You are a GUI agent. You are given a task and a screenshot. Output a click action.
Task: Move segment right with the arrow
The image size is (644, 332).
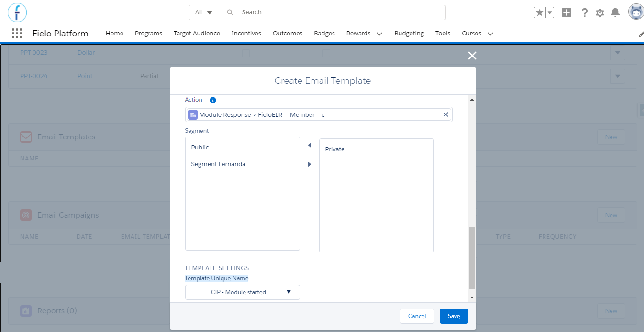click(309, 164)
